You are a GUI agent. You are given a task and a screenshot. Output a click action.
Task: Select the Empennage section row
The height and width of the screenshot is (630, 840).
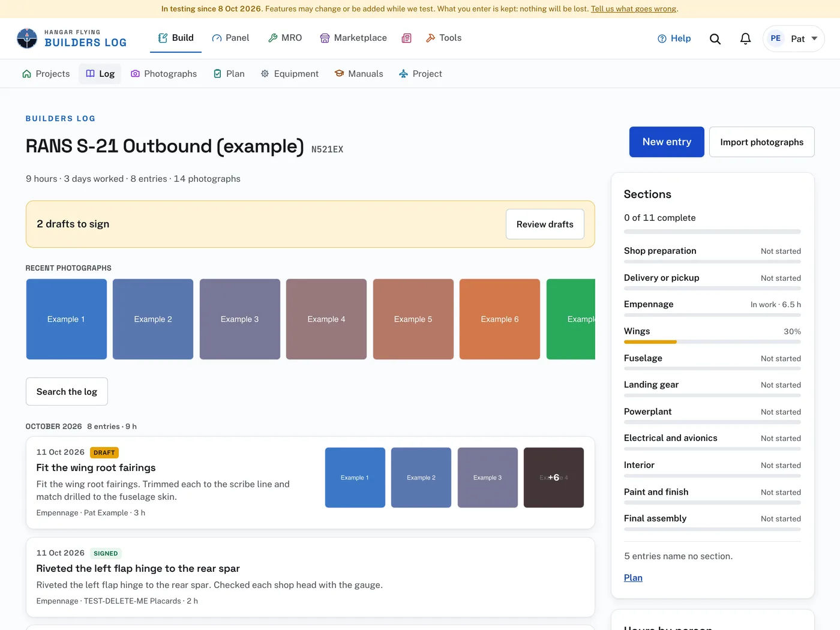click(712, 307)
